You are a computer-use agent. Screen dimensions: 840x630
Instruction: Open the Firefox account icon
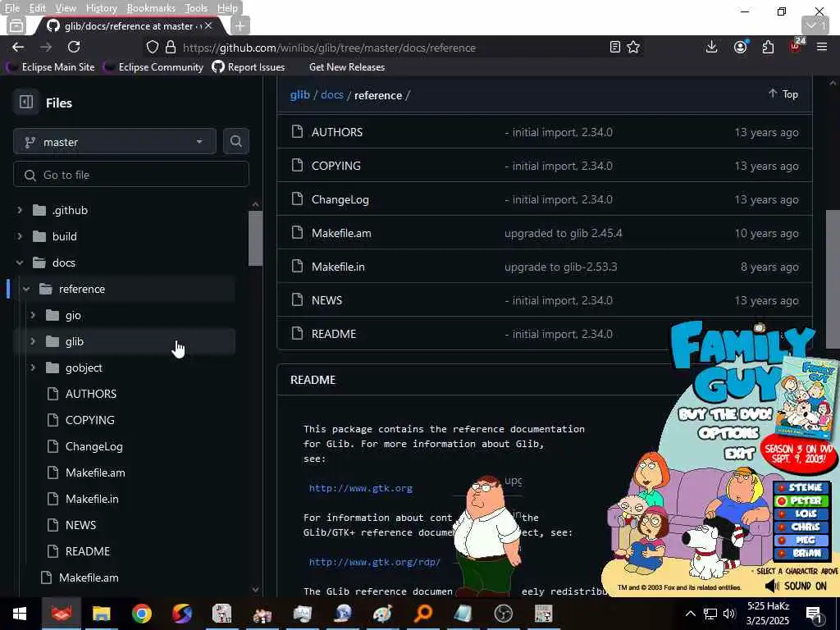pos(741,47)
